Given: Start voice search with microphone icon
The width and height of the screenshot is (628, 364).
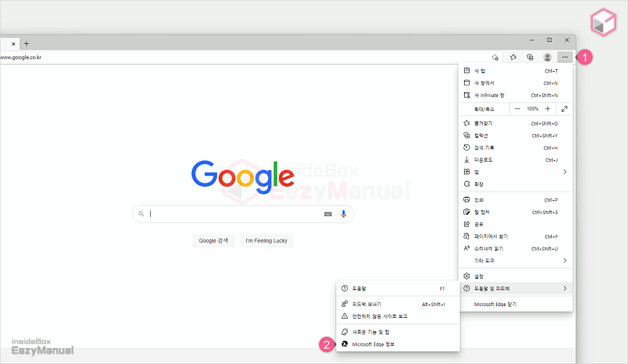Looking at the screenshot, I should [343, 214].
